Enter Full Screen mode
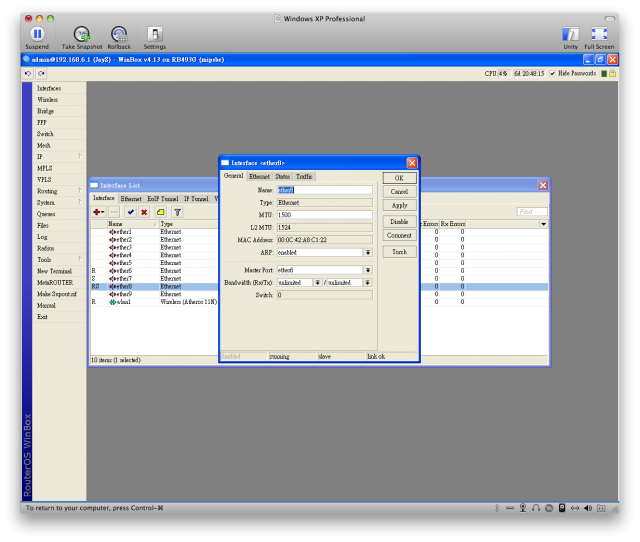This screenshot has height=542, width=640. click(599, 34)
